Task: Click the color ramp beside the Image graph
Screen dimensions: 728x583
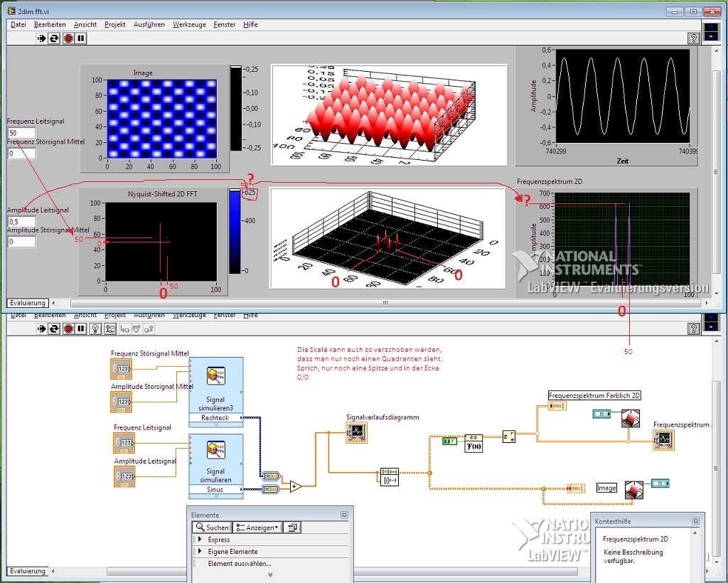Action: click(236, 108)
